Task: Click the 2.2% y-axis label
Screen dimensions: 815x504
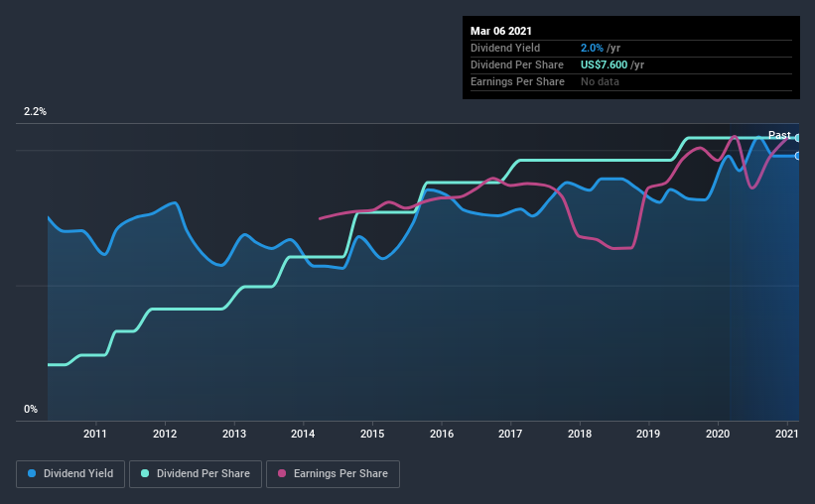Action: pos(35,112)
